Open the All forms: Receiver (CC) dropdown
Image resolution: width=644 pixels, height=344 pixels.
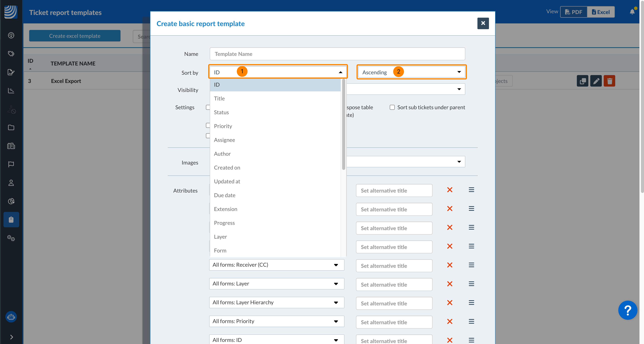pyautogui.click(x=277, y=265)
